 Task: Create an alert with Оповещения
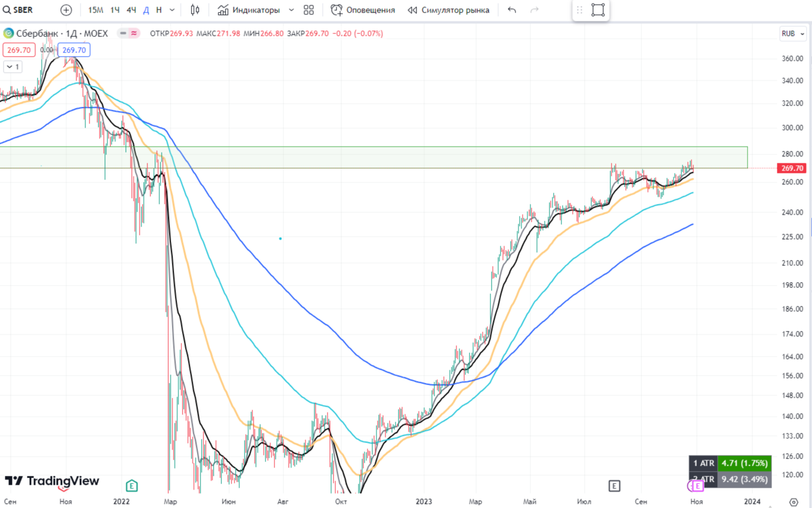click(363, 10)
